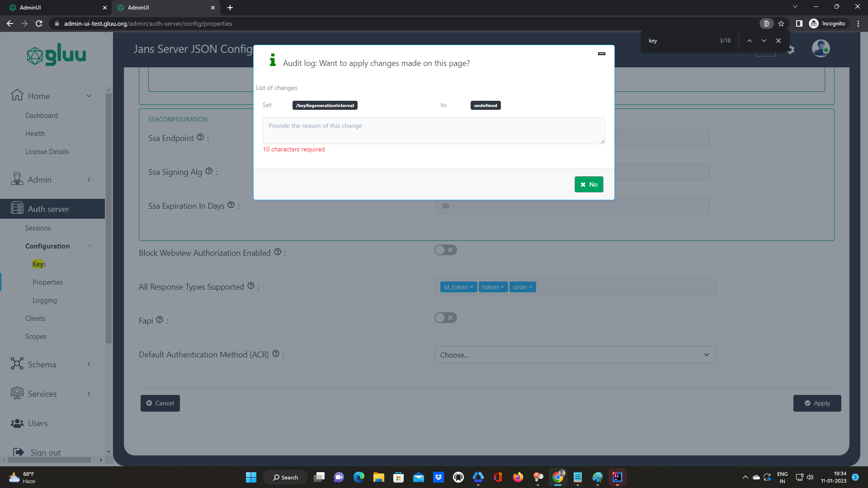Enable Block Webview Authorization toggle
The image size is (868, 488).
coord(445,250)
